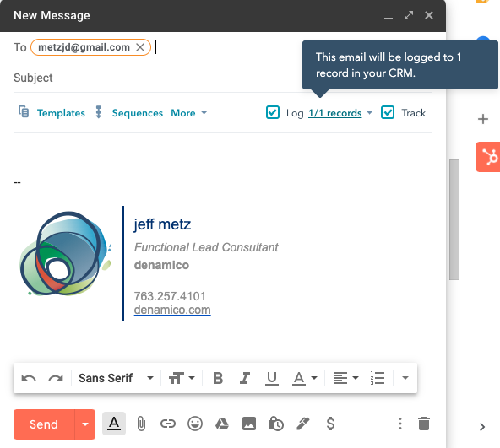Open the 1/1 records link
Viewport: 500px width, 448px height.
point(334,113)
